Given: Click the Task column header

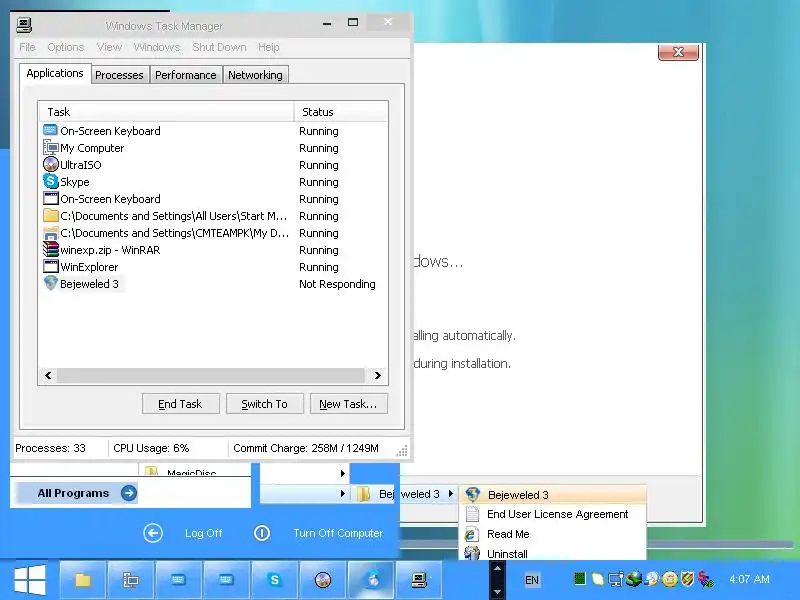Looking at the screenshot, I should (166, 112).
